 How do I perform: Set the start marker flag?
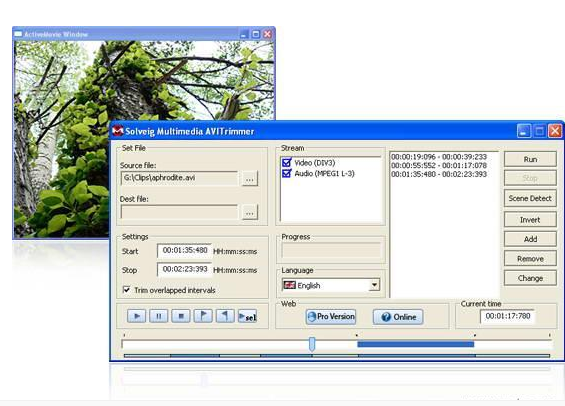point(203,316)
